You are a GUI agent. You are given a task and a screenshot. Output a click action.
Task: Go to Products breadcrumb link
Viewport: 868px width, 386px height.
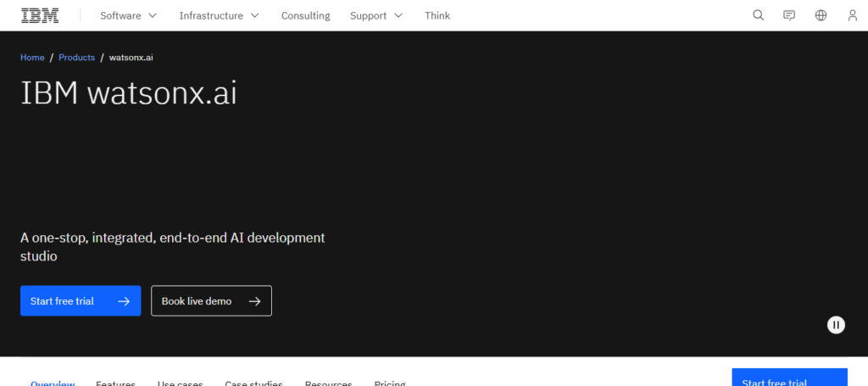click(76, 58)
